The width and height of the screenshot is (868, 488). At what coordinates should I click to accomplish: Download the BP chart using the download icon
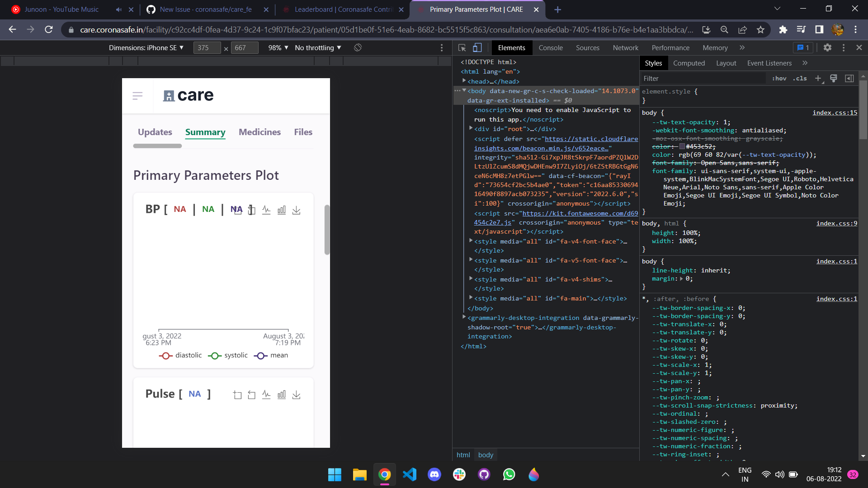point(297,210)
